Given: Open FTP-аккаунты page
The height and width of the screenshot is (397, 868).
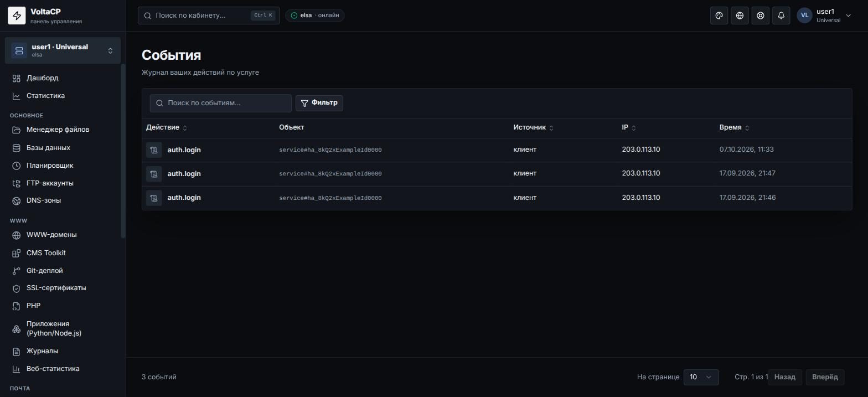Looking at the screenshot, I should 63,183.
